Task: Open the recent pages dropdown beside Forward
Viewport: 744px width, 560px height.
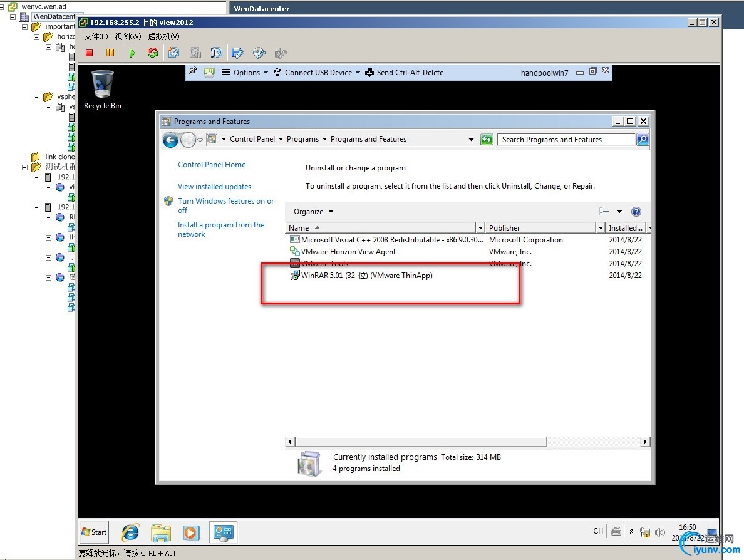Action: (x=200, y=140)
